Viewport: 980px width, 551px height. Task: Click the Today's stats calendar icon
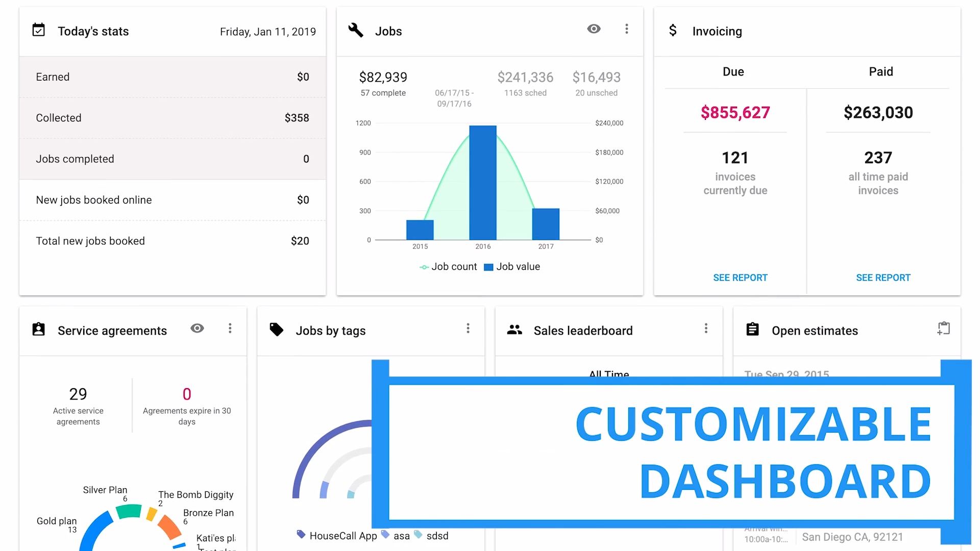(39, 30)
